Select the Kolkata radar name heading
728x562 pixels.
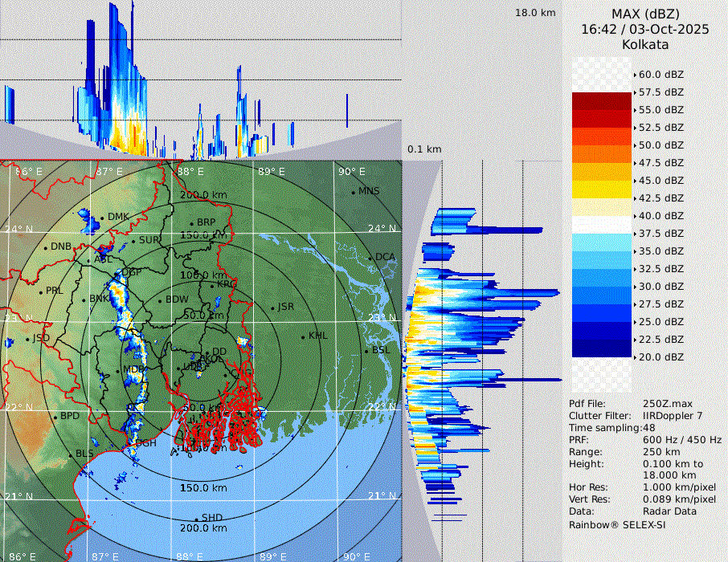click(644, 44)
